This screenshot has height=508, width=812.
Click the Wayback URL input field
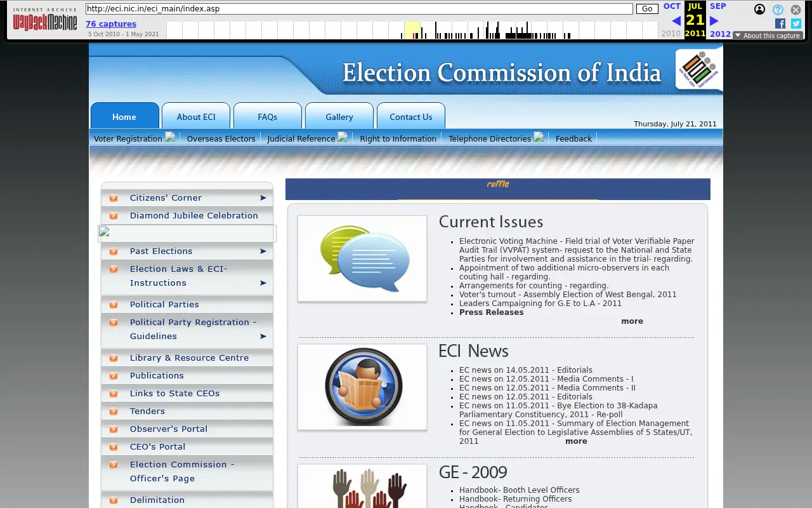point(359,9)
